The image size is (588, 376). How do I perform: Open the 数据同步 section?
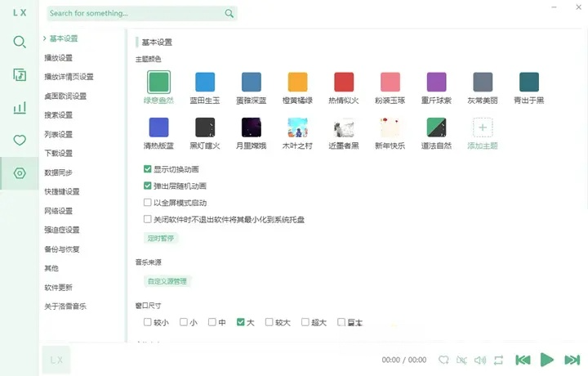tap(59, 172)
